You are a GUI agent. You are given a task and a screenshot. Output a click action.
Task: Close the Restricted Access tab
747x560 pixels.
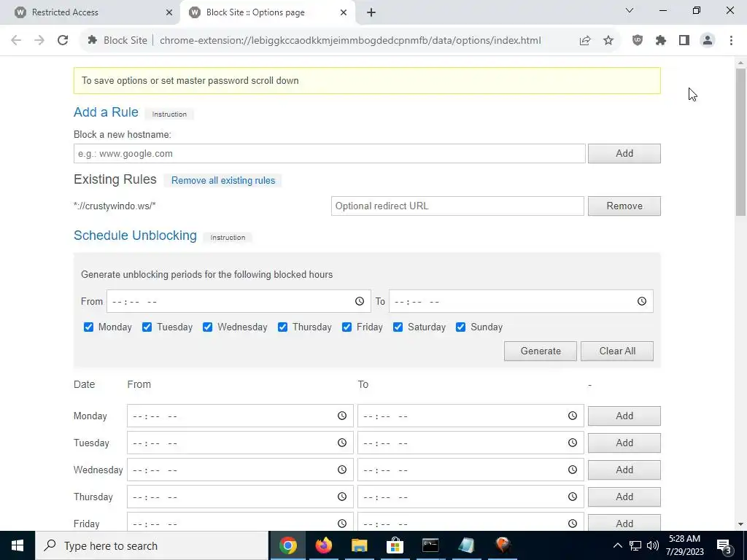point(169,12)
